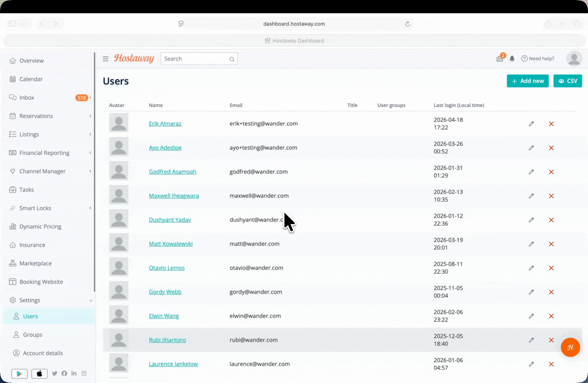Viewport: 588px width, 383px height.
Task: Delete Matt Kowalewski user
Action: point(551,244)
